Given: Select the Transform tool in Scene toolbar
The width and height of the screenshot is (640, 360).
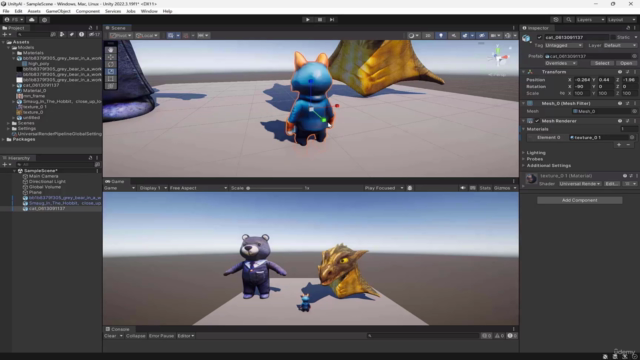Looking at the screenshot, I should pyautogui.click(x=111, y=86).
